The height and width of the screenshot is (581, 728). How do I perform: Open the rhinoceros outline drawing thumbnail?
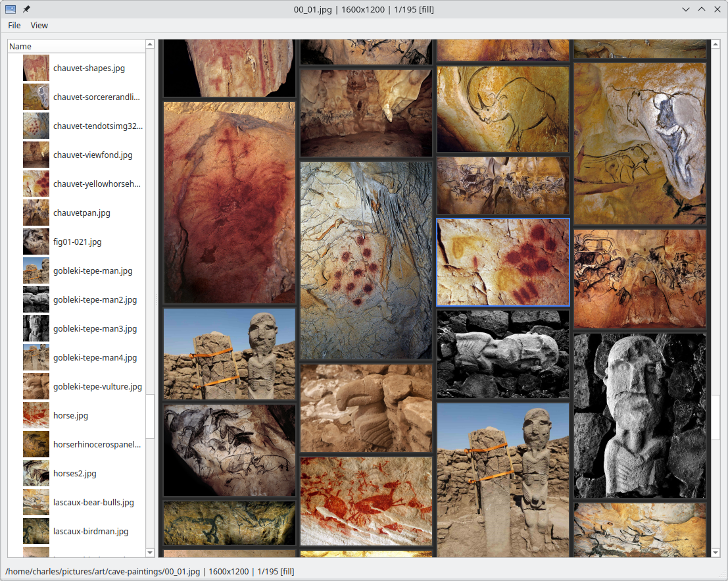pos(503,109)
